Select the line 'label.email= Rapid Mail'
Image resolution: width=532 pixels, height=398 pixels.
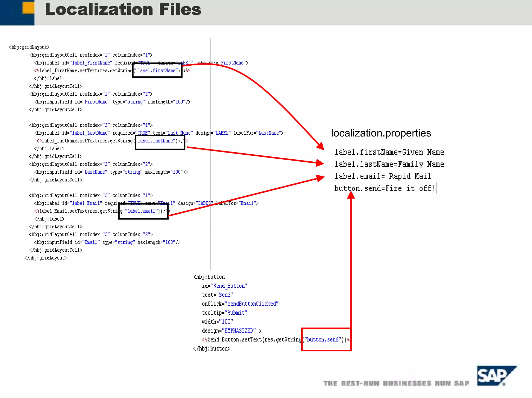pos(383,176)
